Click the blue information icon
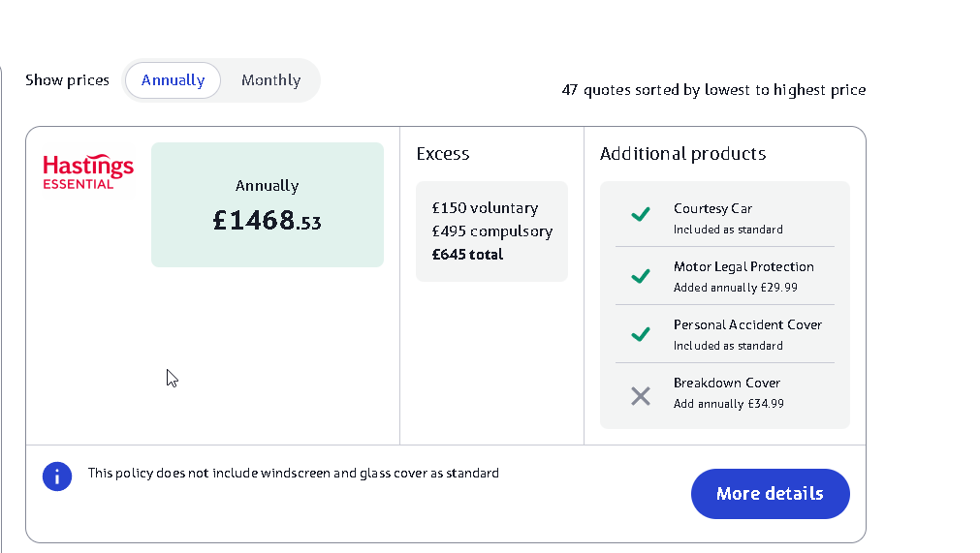The height and width of the screenshot is (553, 980). tap(57, 476)
